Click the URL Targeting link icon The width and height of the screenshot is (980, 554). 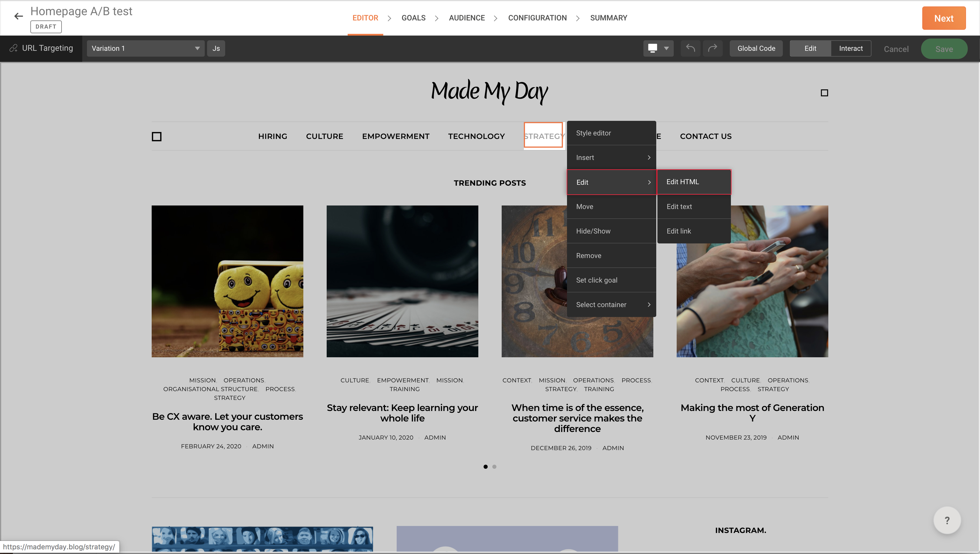[x=14, y=48]
